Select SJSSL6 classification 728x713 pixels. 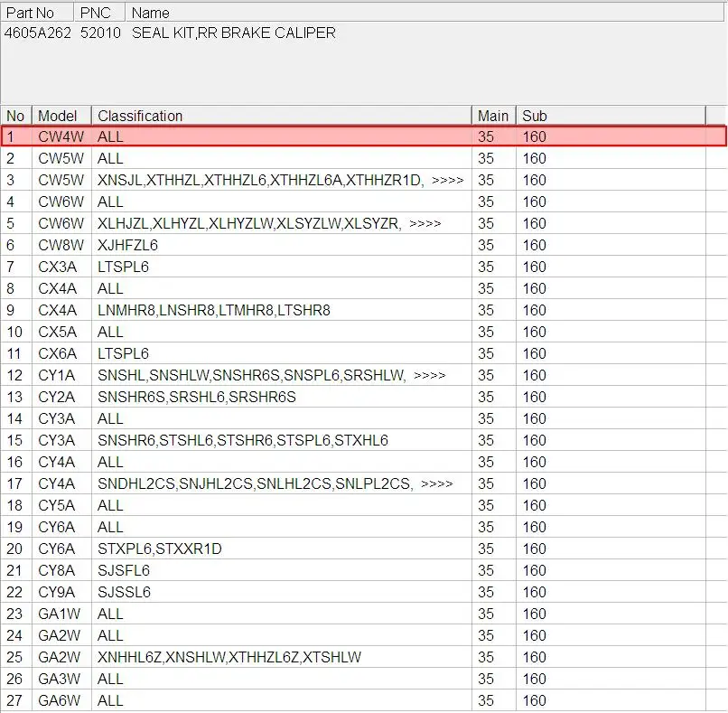tap(124, 592)
